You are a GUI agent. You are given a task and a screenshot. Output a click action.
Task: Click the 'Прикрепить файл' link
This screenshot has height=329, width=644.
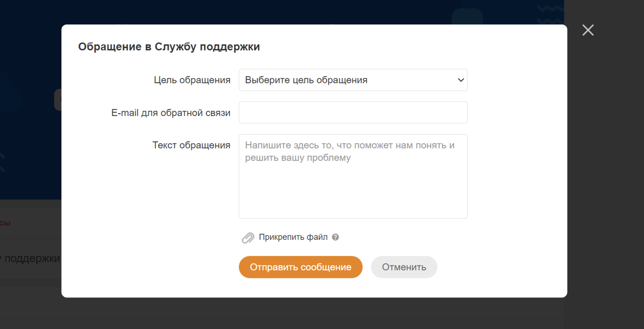pyautogui.click(x=293, y=237)
